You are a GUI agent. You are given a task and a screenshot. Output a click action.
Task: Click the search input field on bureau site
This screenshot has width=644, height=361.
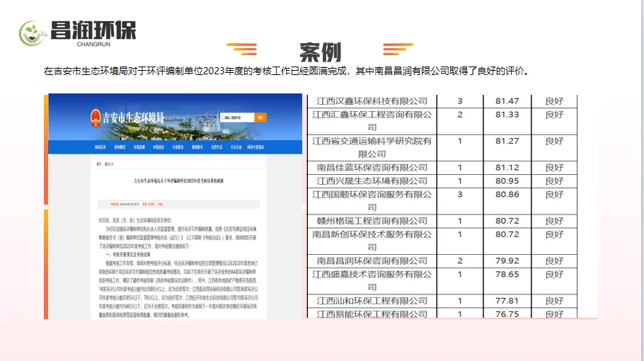(237, 118)
